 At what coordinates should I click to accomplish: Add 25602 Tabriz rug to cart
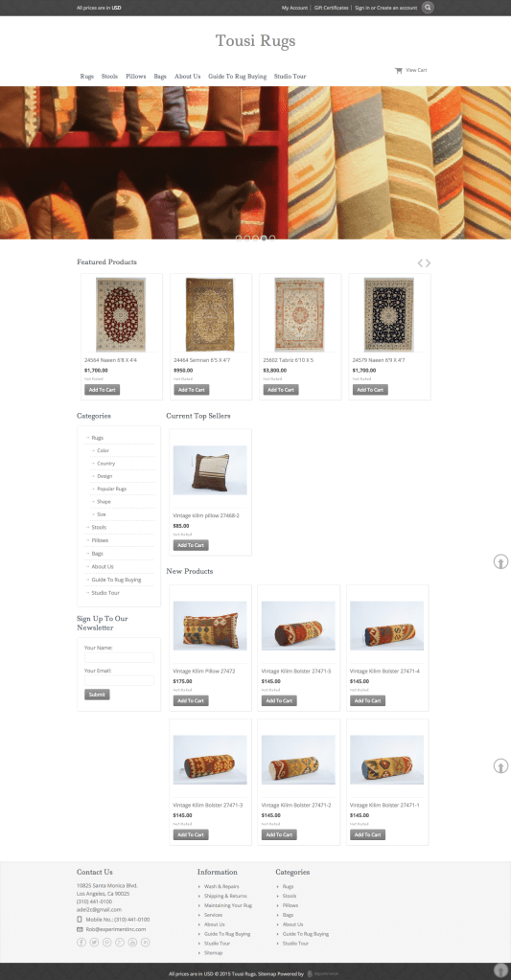click(281, 390)
